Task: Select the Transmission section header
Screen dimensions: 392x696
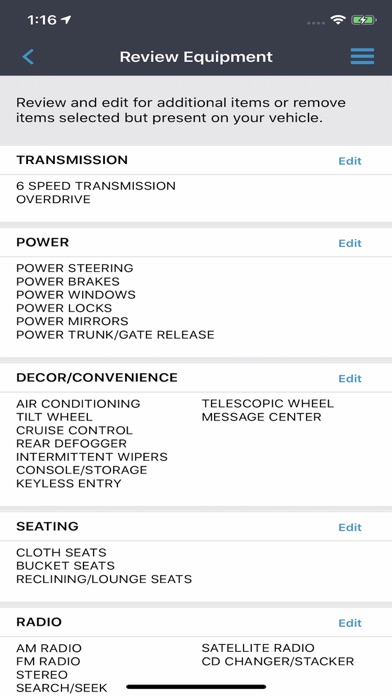Action: coord(72,160)
